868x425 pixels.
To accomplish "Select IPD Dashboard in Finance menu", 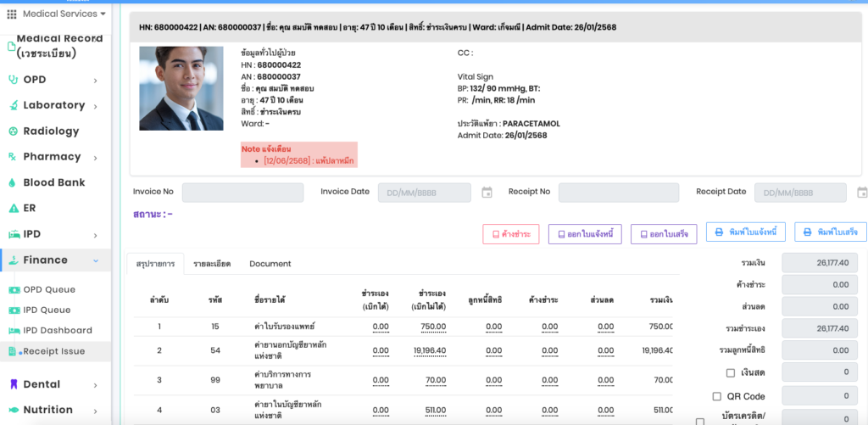I will coord(58,331).
